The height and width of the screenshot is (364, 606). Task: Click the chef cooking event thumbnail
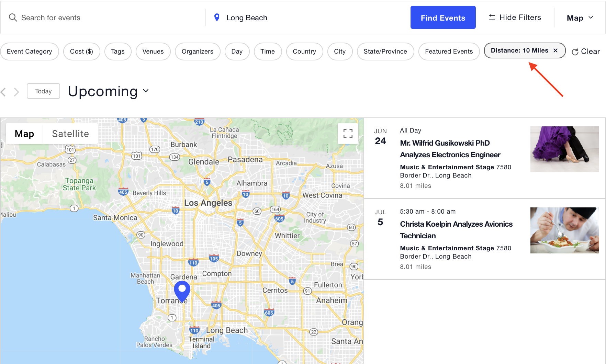564,230
